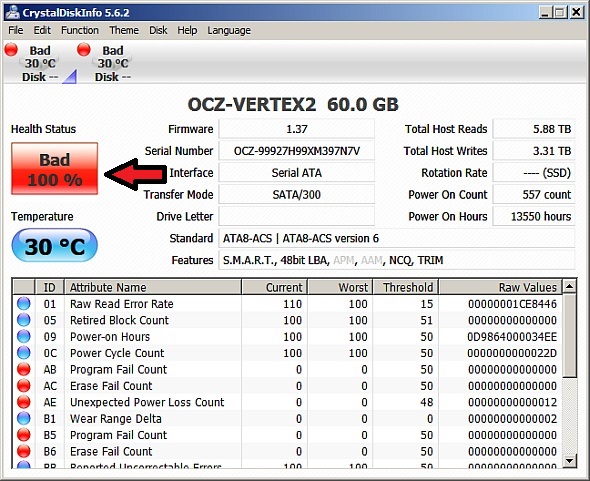Select the Wear Range Delta row name
Image resolution: width=590 pixels, height=481 pixels.
tap(116, 419)
